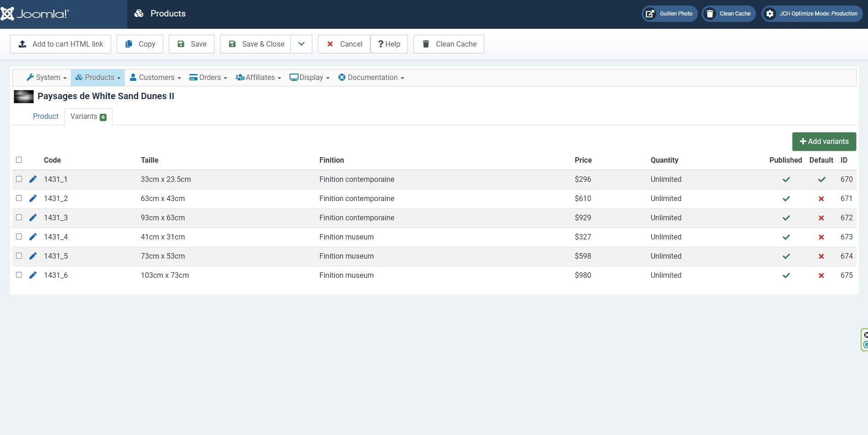Click the Guillen Photo external link icon
This screenshot has width=868, height=435.
pos(650,14)
